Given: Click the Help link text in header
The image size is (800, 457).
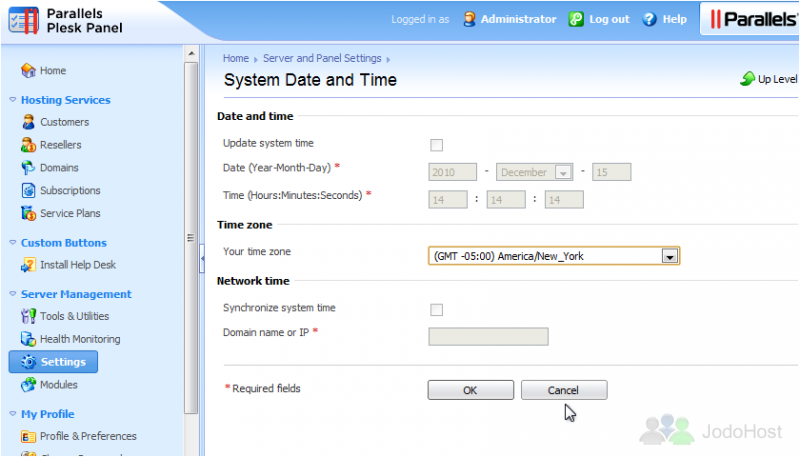Looking at the screenshot, I should tap(674, 19).
